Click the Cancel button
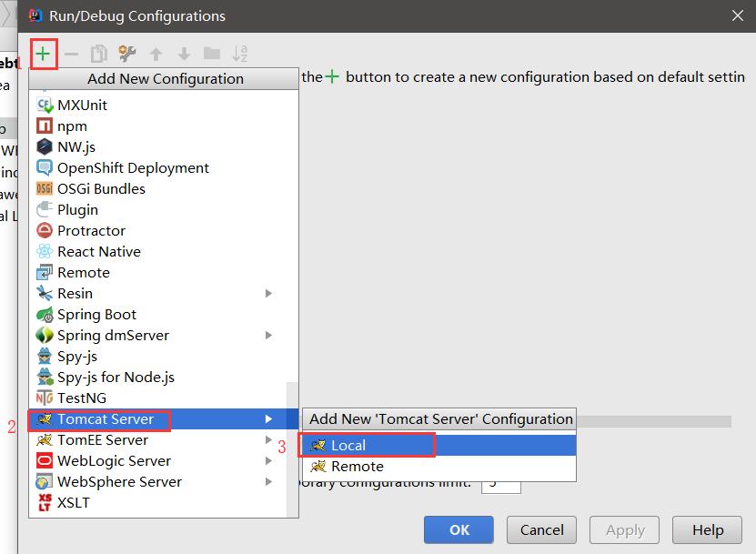 coord(541,529)
